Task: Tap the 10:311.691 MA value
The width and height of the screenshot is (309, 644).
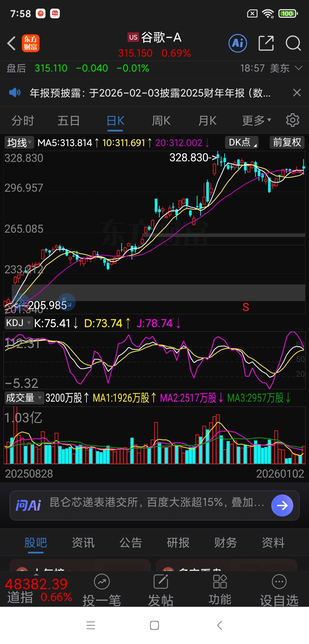Action: [124, 143]
